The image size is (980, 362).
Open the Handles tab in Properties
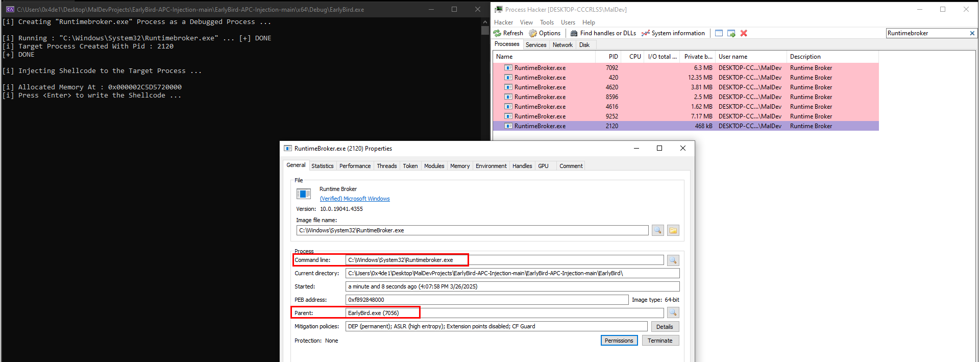point(522,166)
